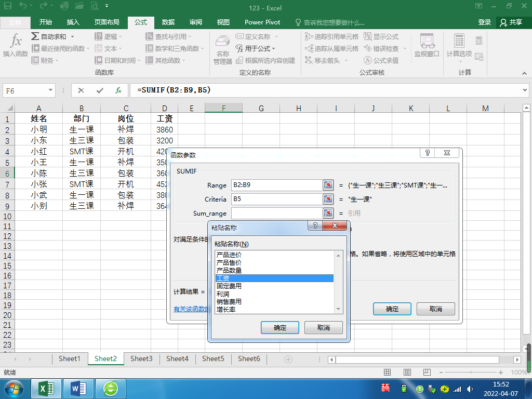Open the Watch Window 监视窗口
Screen dimensions: 532x399
427,45
